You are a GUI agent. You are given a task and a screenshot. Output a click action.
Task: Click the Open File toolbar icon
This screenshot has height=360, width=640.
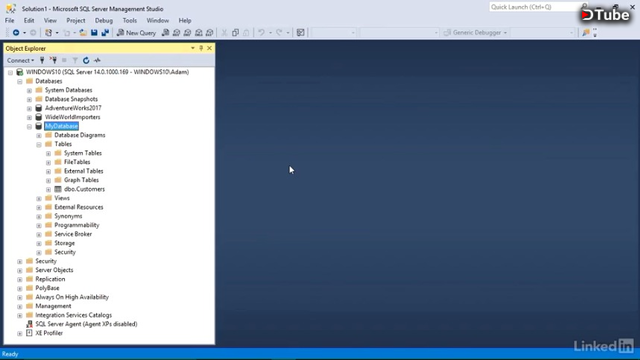[83, 33]
